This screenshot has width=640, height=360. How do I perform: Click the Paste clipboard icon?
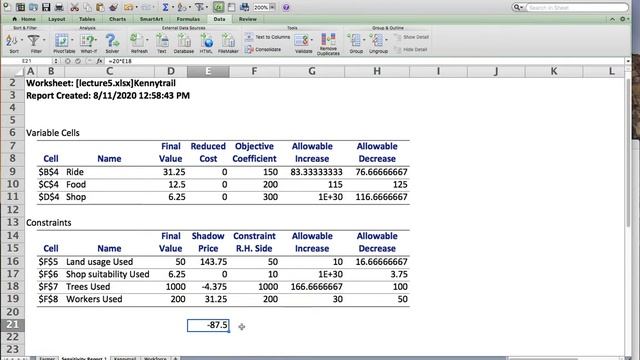click(x=100, y=7)
